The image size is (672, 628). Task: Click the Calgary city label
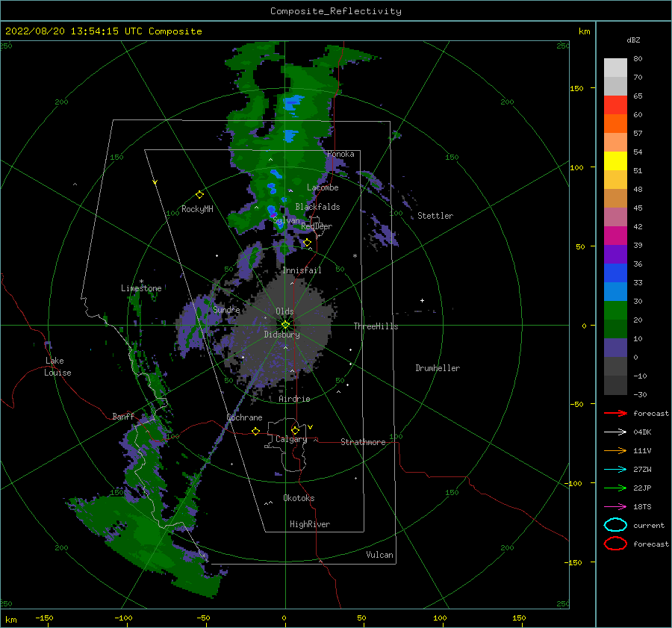click(291, 439)
